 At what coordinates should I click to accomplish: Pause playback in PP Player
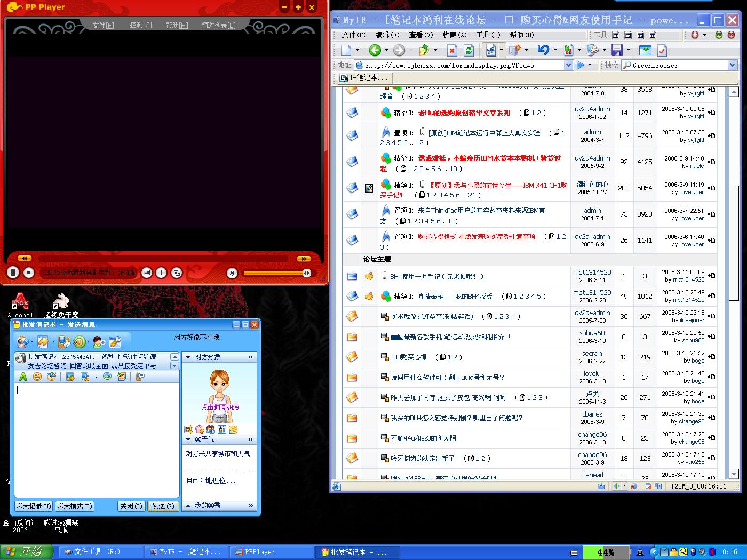click(13, 273)
